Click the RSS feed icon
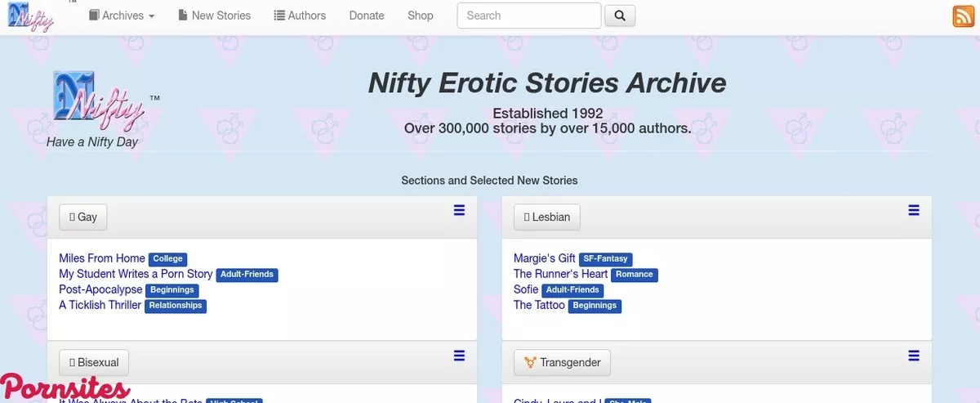 click(x=963, y=16)
